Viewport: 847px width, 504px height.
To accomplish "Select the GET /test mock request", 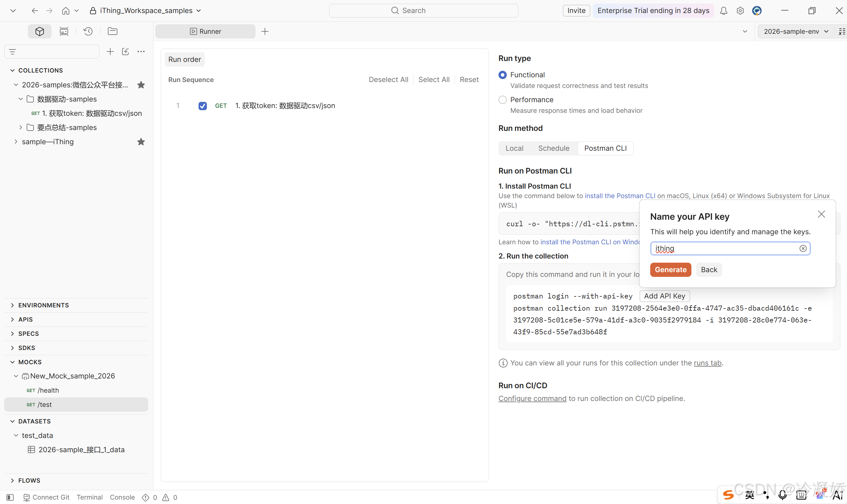I will pos(76,405).
